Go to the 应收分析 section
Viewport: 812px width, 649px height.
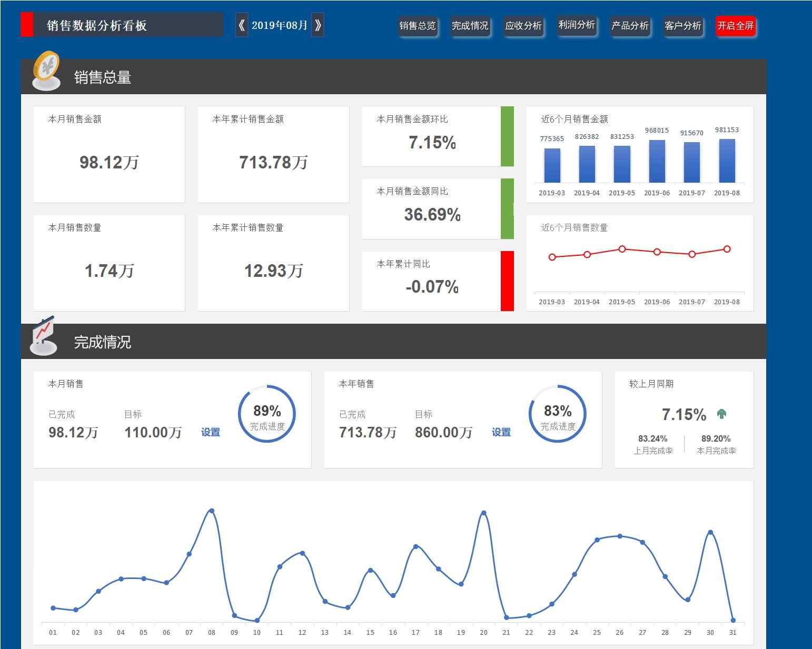pos(523,26)
